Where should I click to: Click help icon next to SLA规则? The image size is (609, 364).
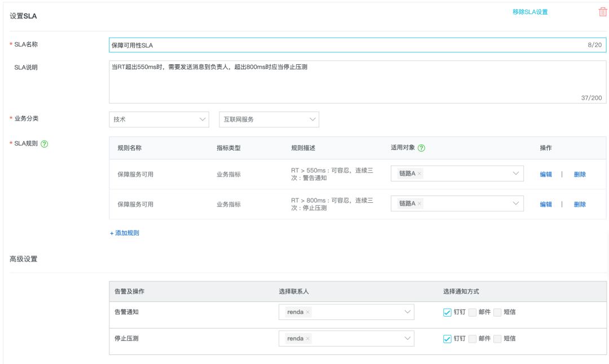tap(45, 144)
